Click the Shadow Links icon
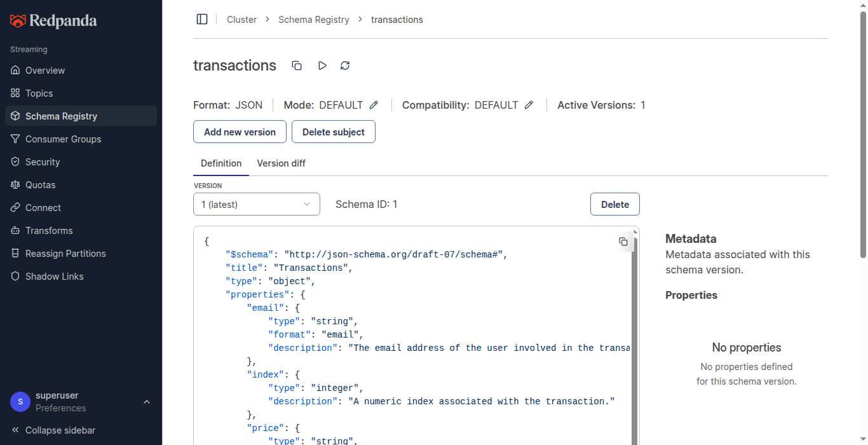 16,276
